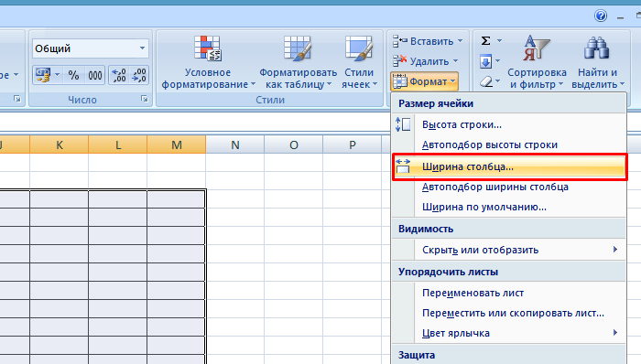Choose Высота строки... menu item

tap(508, 125)
